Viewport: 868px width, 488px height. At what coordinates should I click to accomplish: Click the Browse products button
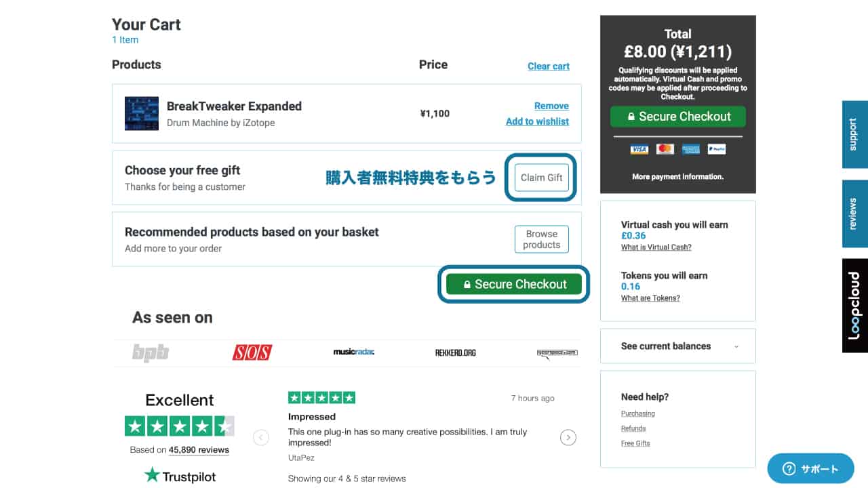tap(541, 239)
